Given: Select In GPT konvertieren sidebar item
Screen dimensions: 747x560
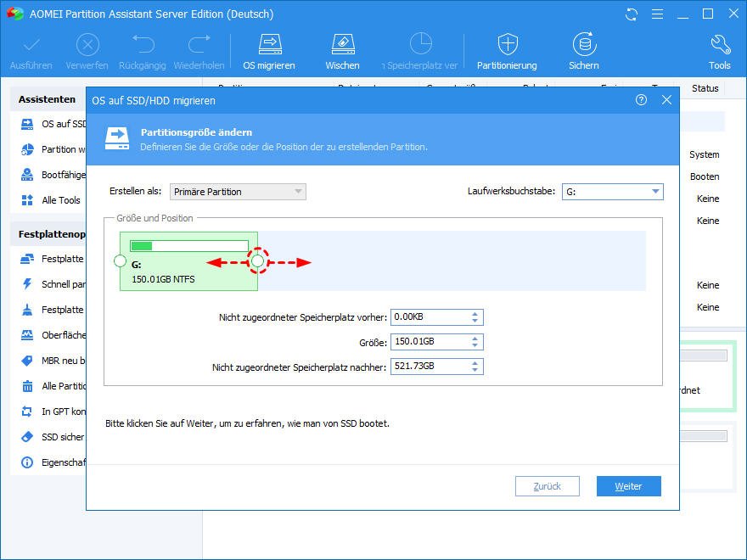Looking at the screenshot, I should (x=53, y=412).
